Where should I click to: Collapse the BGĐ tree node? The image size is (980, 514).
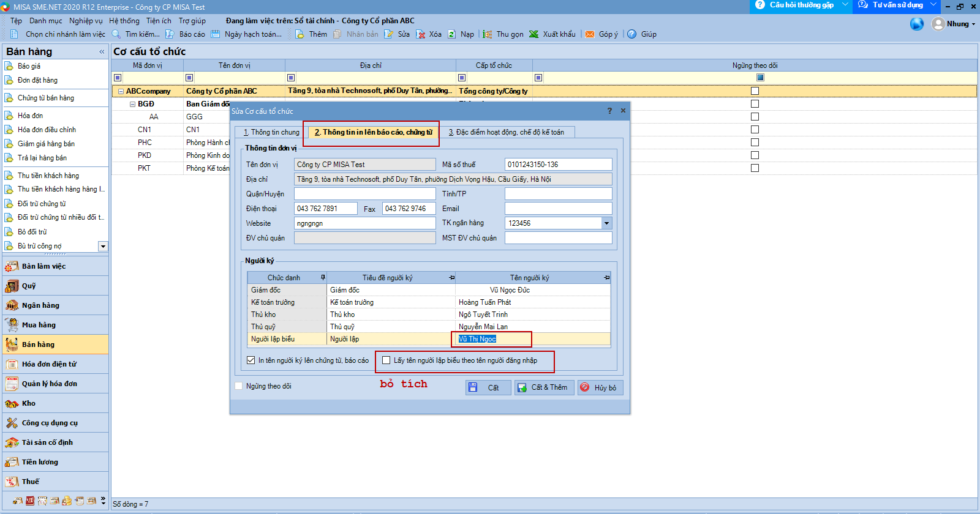(132, 105)
